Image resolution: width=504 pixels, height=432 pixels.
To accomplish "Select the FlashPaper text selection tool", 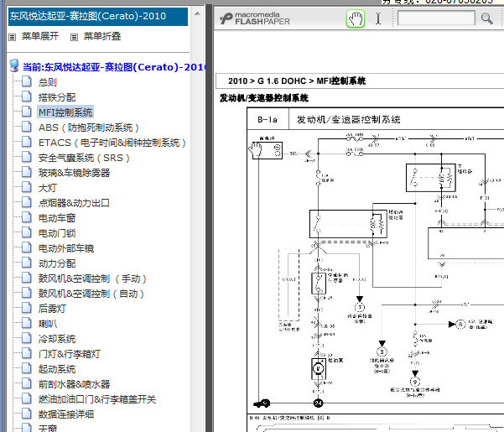I will click(x=378, y=18).
